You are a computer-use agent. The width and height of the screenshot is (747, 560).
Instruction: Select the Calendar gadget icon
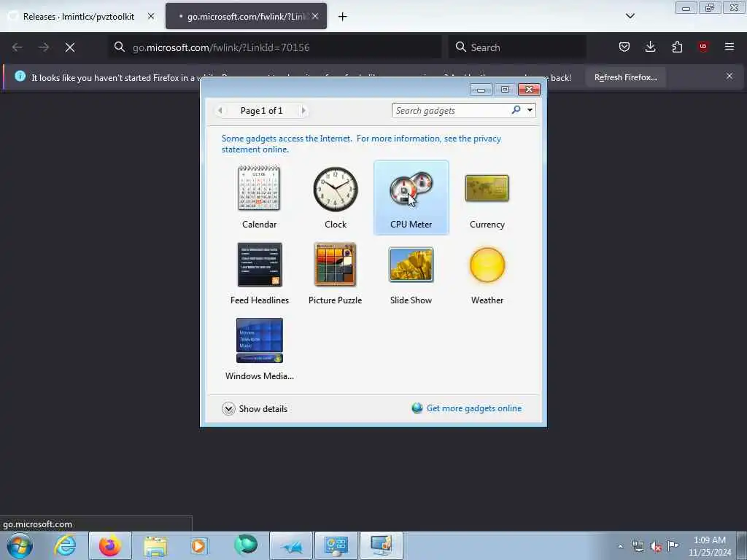tap(259, 189)
